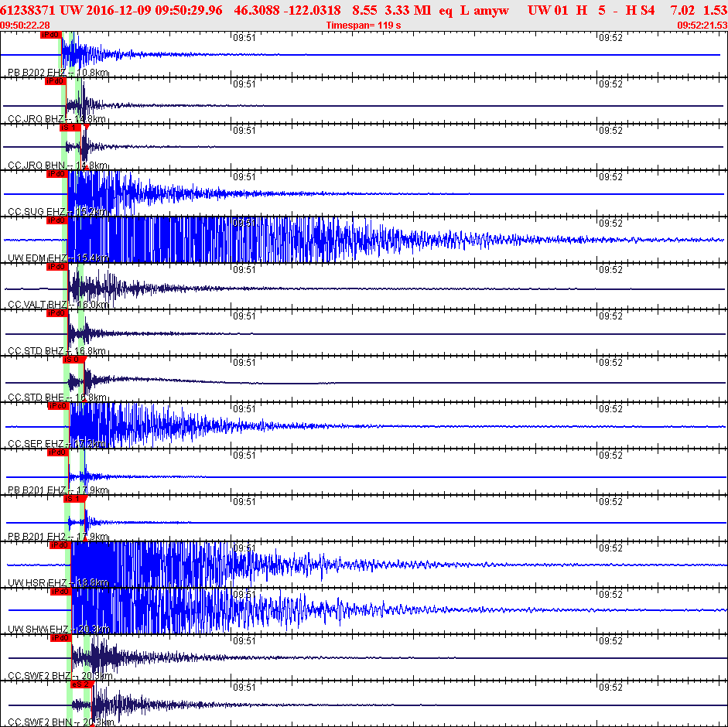The height and width of the screenshot is (727, 728).
Task: Click the eS 2 pick flag on CC SWF2 BHN trace
Action: (81, 684)
